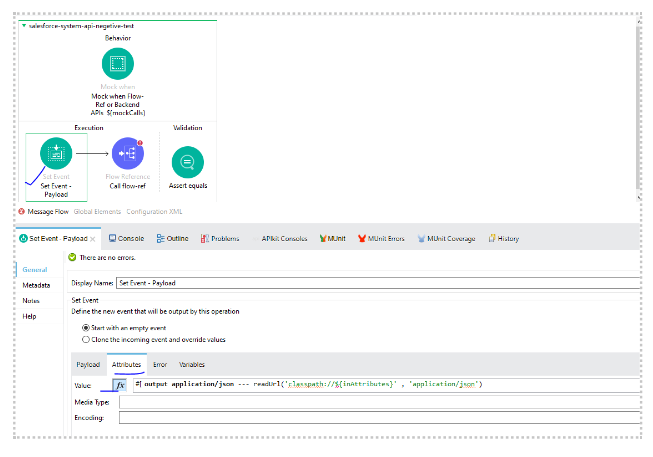Click the Media Type input field
Image resolution: width=653 pixels, height=457 pixels.
click(x=380, y=402)
